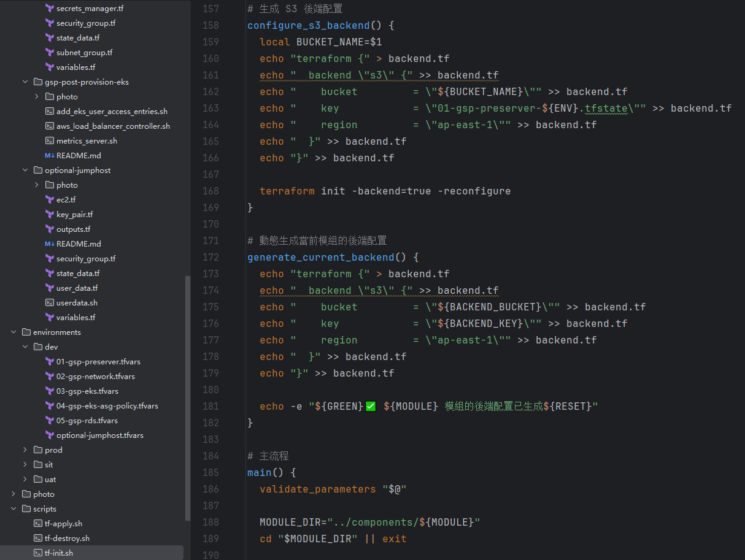This screenshot has width=745, height=560.
Task: Select security_group.tf directly below secrets_manager.tf
Action: (86, 23)
